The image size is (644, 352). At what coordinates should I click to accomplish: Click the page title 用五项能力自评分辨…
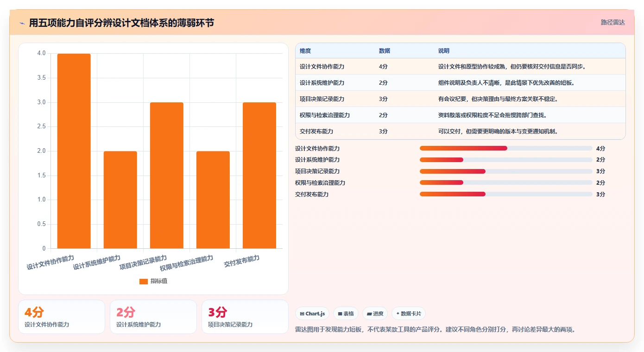tap(121, 23)
